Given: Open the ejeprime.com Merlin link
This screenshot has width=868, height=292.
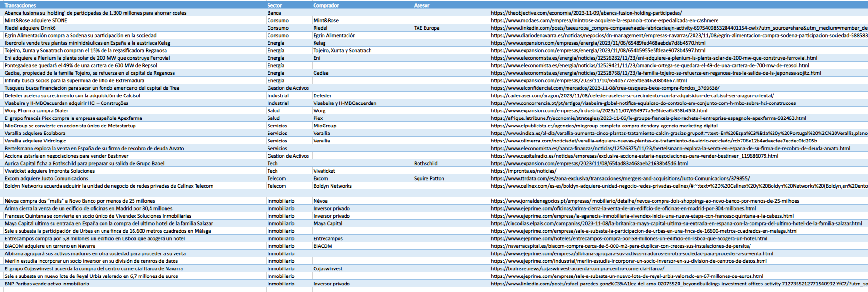Looking at the screenshot, I should 629,261.
